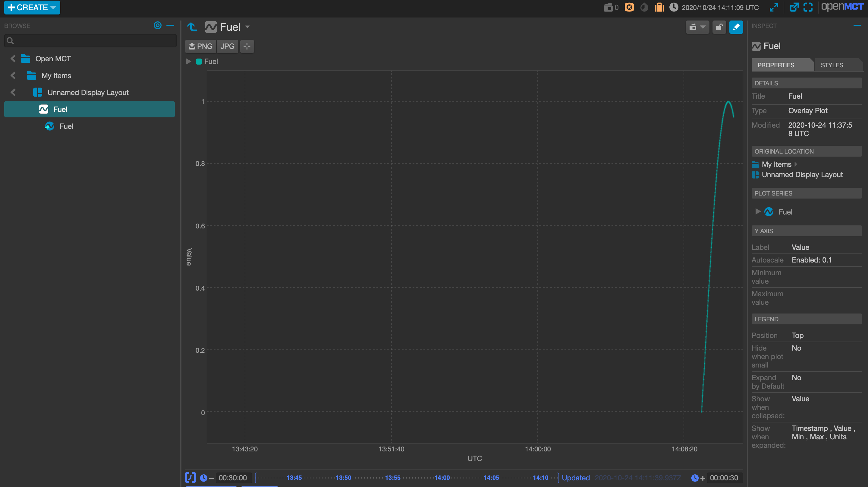Select the Fuel item in the browse tree
The height and width of the screenshot is (487, 868).
coord(61,109)
